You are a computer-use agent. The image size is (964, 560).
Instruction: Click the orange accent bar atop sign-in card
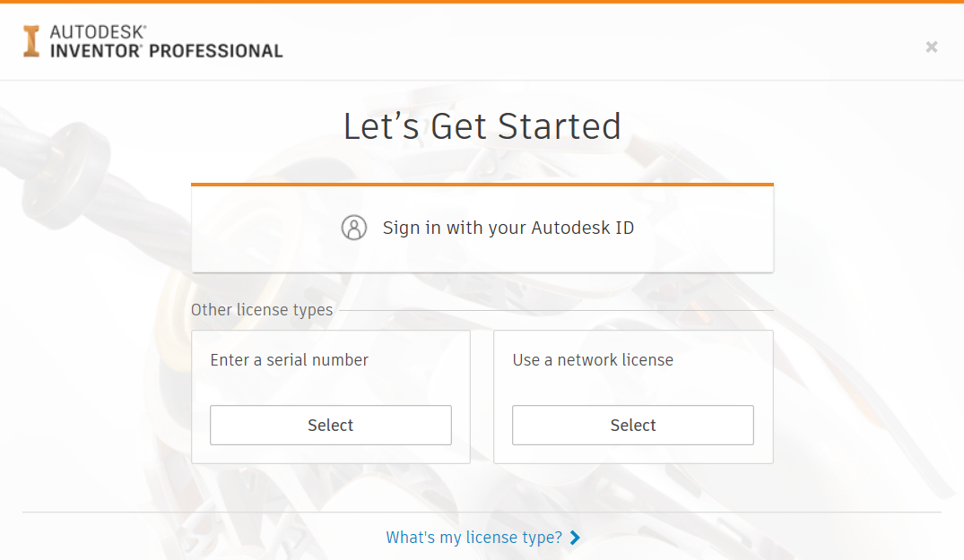(x=482, y=185)
